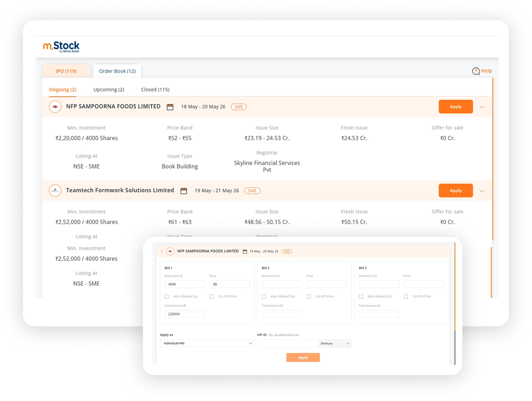This screenshot has width=532, height=401.
Task: Click the ₹24.53 Cr. fresh issue value
Action: [354, 138]
